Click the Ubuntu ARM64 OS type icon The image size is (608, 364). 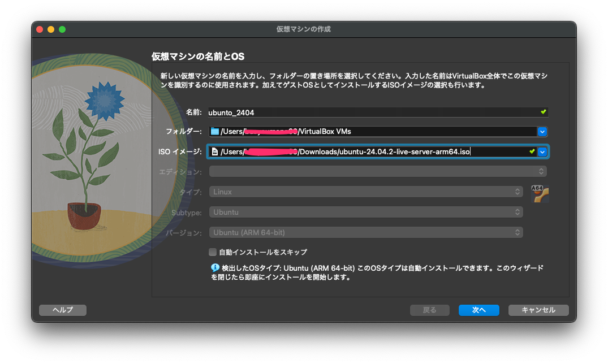tap(540, 194)
